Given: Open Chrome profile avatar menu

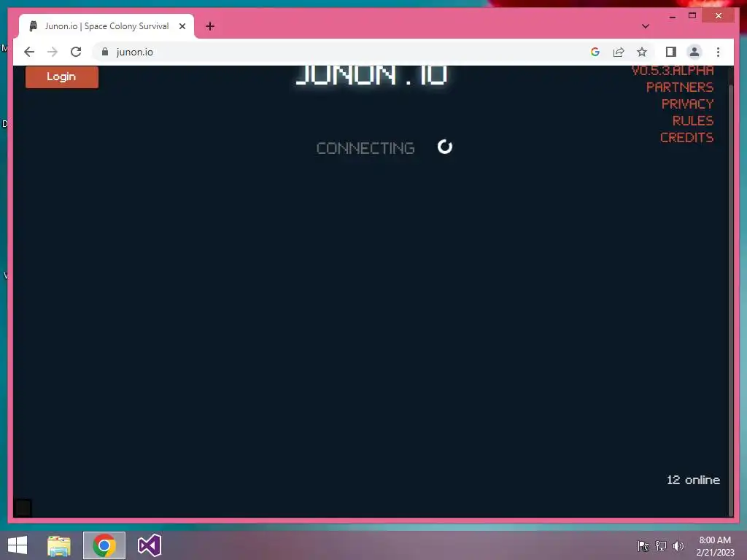Looking at the screenshot, I should [694, 52].
